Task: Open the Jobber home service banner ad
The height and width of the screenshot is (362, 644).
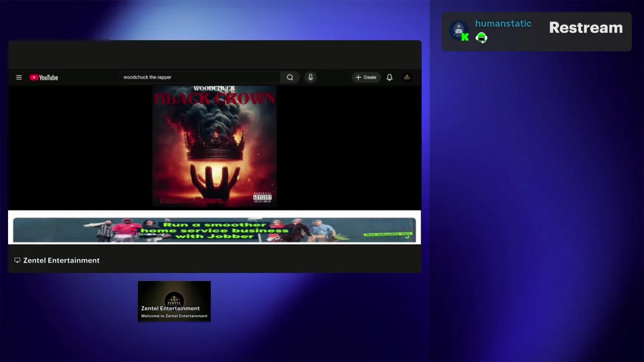Action: 214,230
